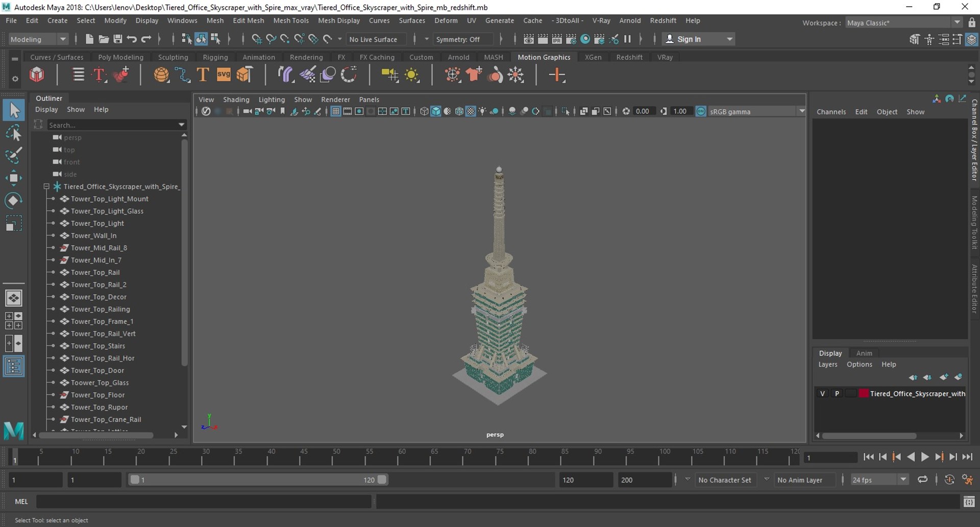Viewport: 980px width, 527px height.
Task: Switch to four-pane layout icon
Action: coord(14,321)
